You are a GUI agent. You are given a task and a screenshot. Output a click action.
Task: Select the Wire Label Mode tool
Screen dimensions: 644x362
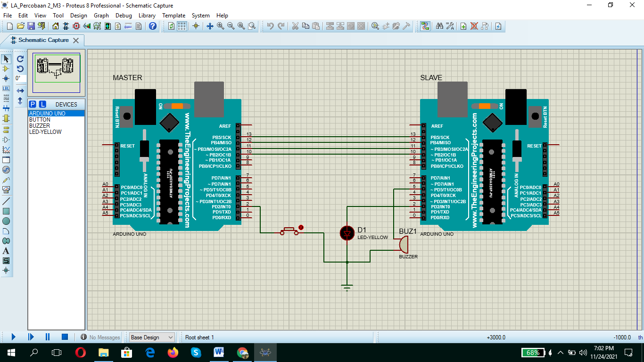coord(6,88)
